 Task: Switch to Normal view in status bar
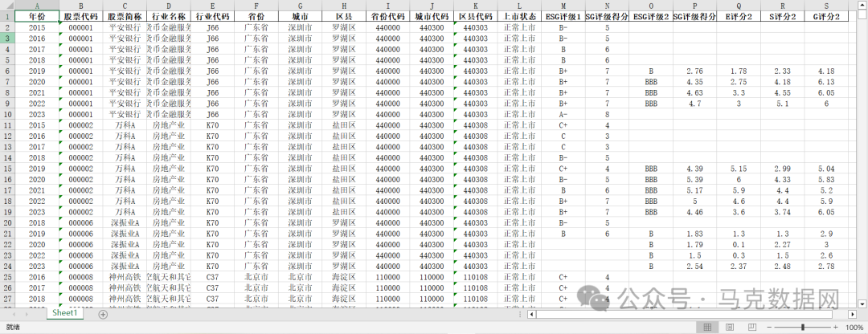(707, 328)
